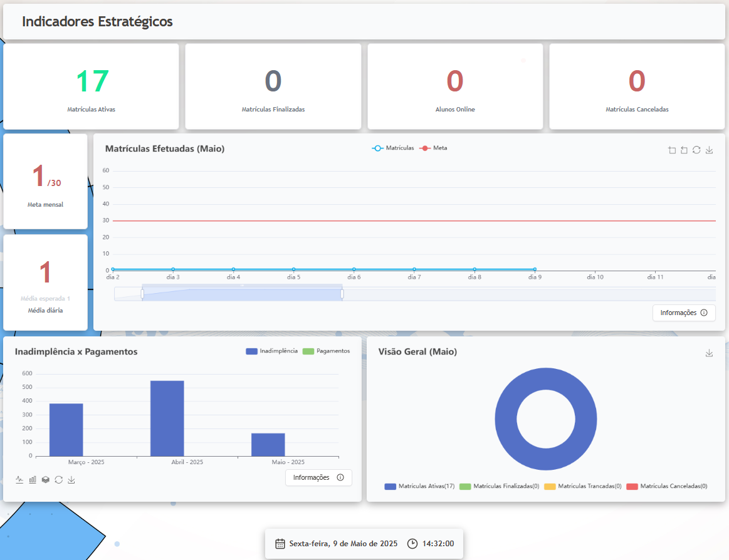
Task: Stack the Inadimplência chart series
Action: click(46, 480)
